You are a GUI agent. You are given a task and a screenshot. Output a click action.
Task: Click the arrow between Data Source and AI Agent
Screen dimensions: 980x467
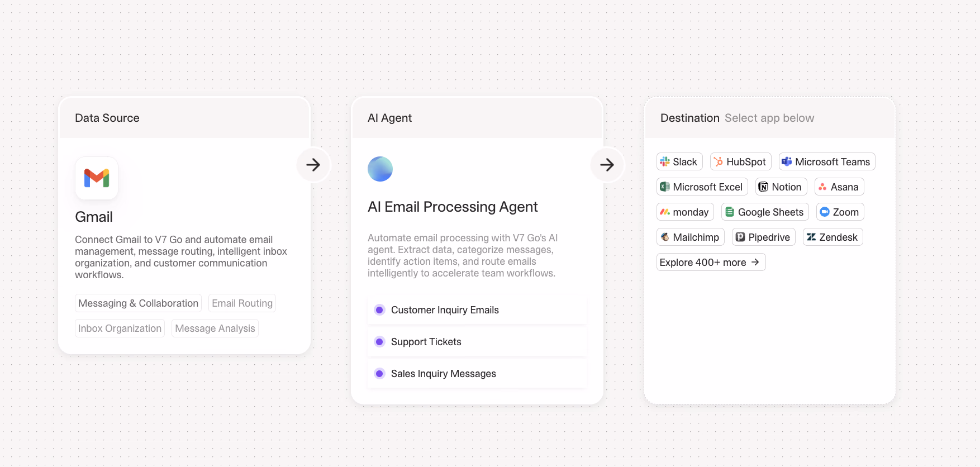(313, 165)
